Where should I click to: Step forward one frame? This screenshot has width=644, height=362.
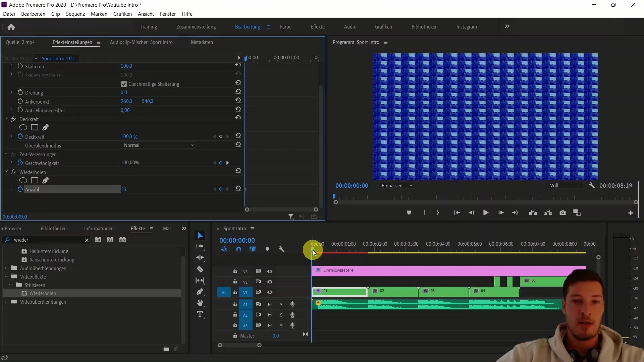click(501, 213)
